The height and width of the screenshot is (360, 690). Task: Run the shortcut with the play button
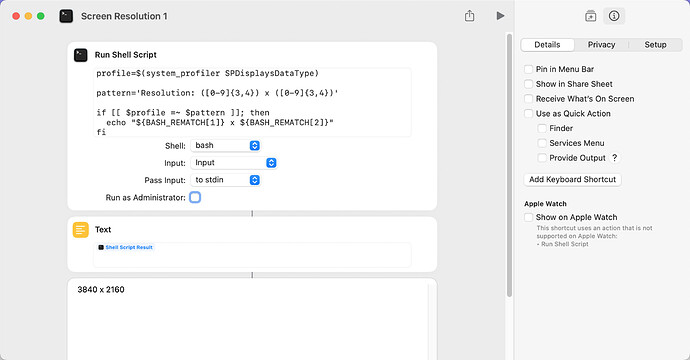click(500, 16)
